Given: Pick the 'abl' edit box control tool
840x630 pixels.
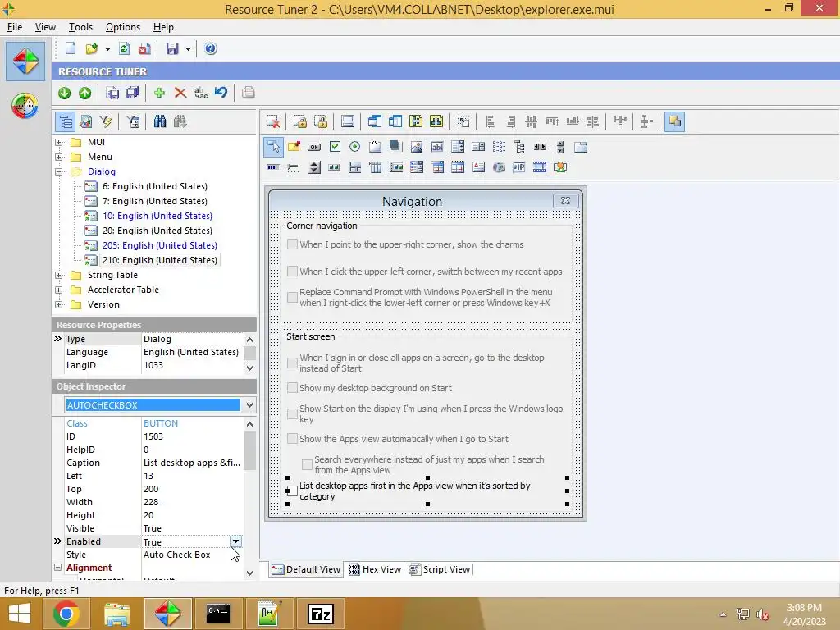Looking at the screenshot, I should click(x=437, y=147).
